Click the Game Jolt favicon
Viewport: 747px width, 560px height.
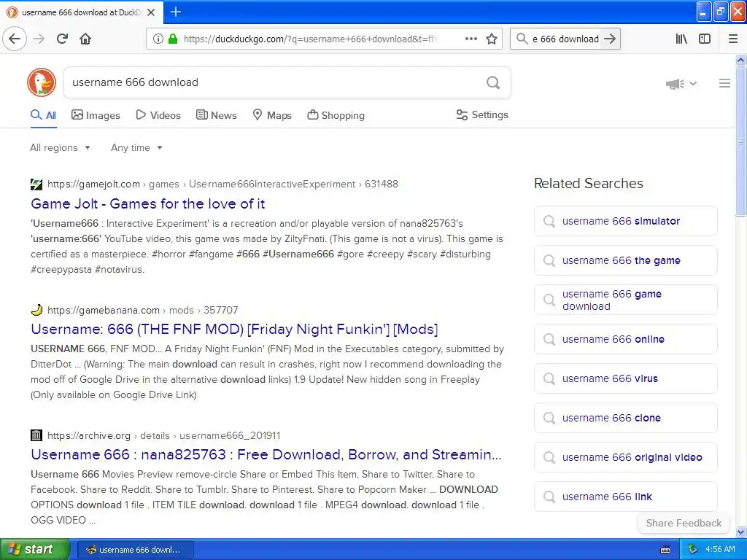point(36,184)
